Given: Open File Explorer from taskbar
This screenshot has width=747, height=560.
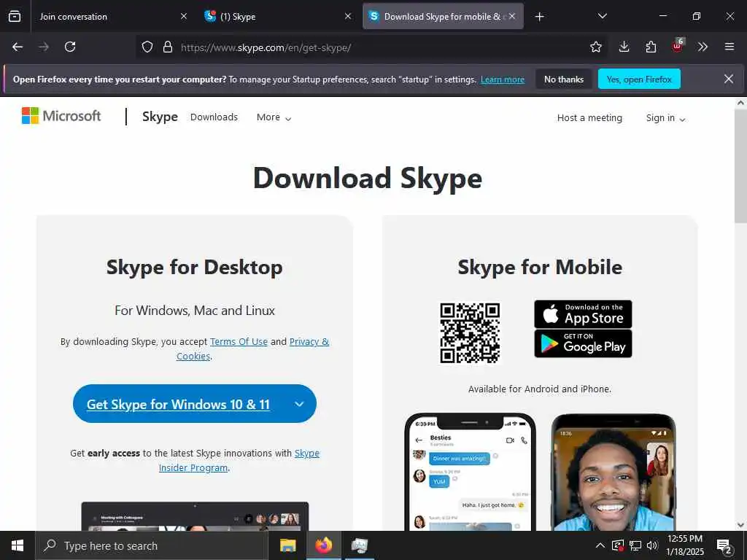Looking at the screenshot, I should (x=287, y=545).
